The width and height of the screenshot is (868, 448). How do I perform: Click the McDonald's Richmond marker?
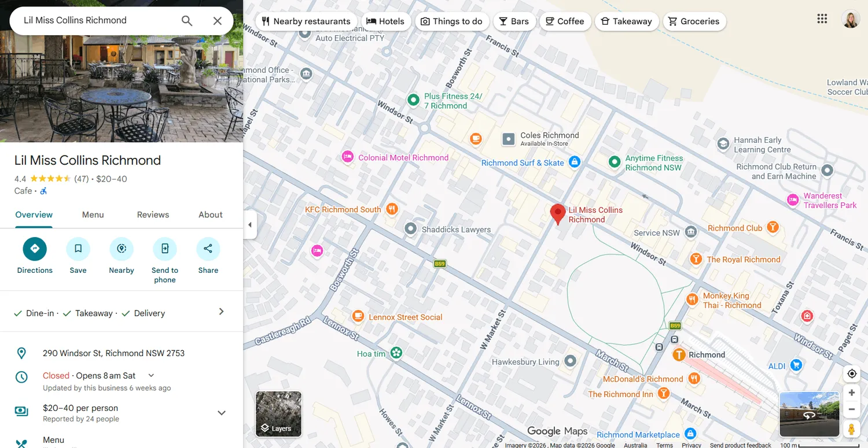(x=693, y=379)
